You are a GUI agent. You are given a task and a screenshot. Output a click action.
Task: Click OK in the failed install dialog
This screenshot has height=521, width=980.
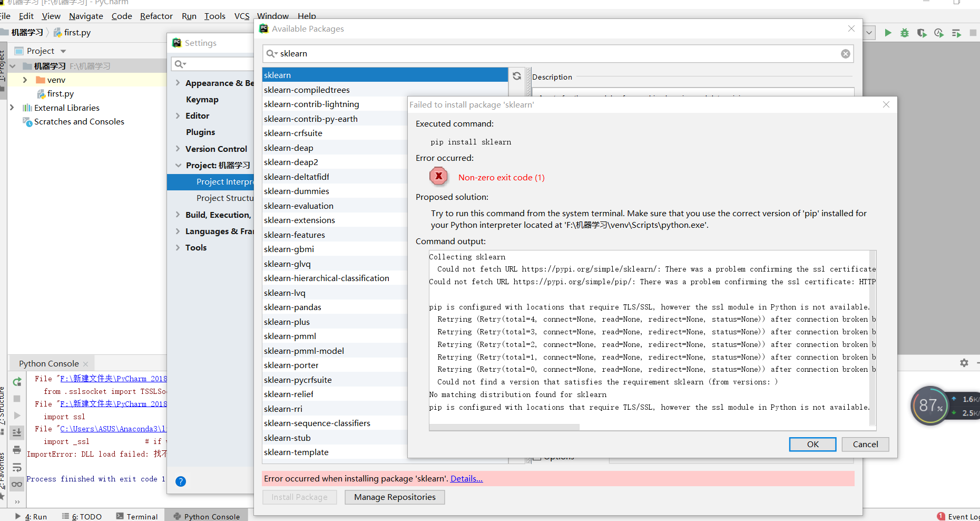click(x=812, y=444)
